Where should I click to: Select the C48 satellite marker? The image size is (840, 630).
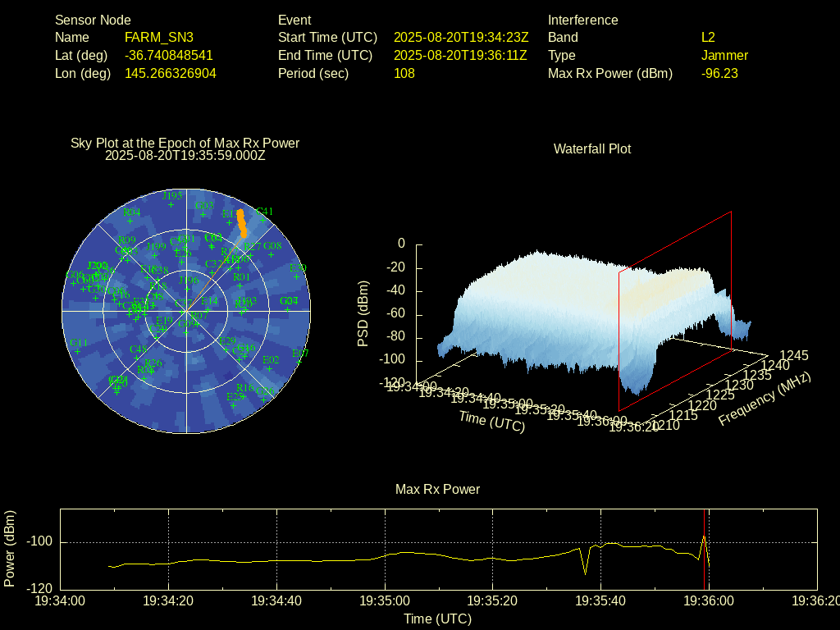pyautogui.click(x=138, y=357)
